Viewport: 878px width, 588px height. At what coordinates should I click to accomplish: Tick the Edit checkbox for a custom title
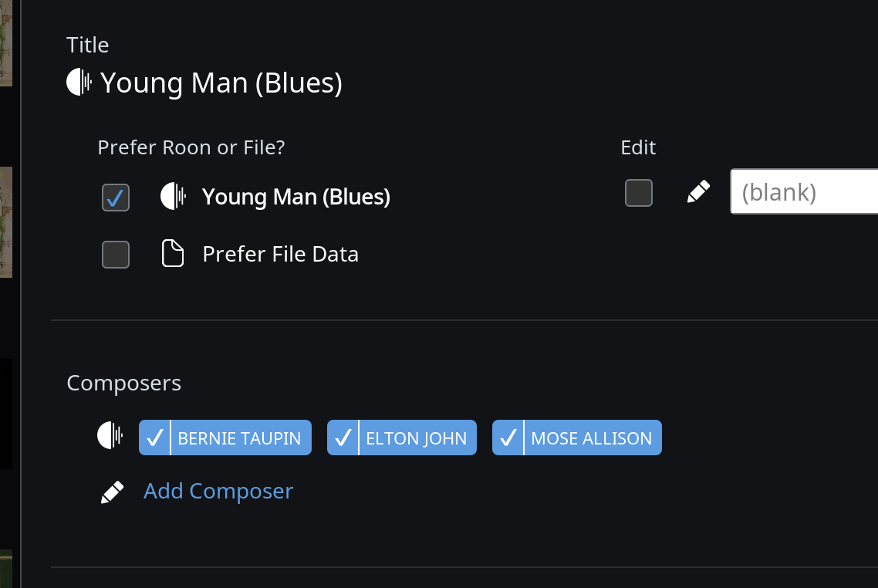tap(638, 193)
